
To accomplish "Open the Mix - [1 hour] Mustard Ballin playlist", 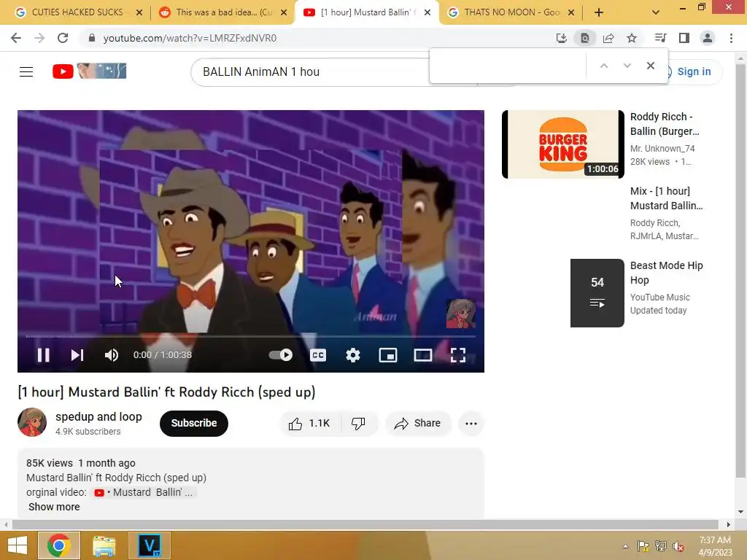I will (667, 198).
